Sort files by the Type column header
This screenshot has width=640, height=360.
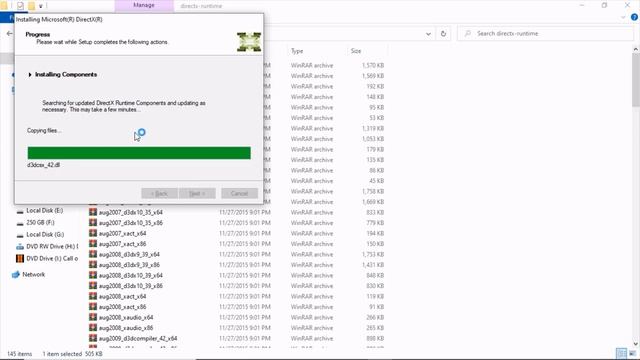[297, 51]
